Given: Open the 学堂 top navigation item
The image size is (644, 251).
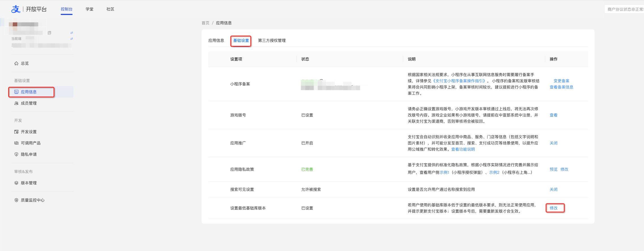Looking at the screenshot, I should (x=89, y=9).
